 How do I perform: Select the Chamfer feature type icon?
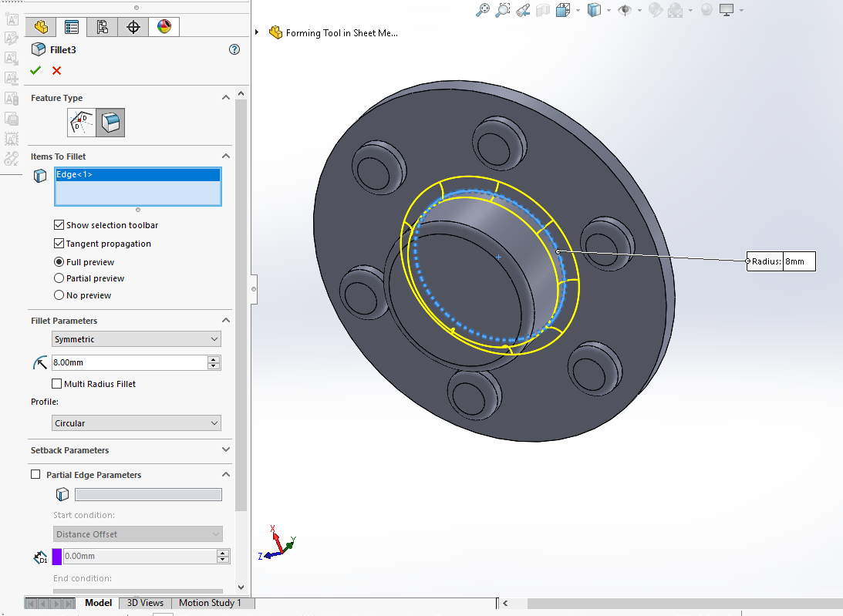tap(81, 123)
